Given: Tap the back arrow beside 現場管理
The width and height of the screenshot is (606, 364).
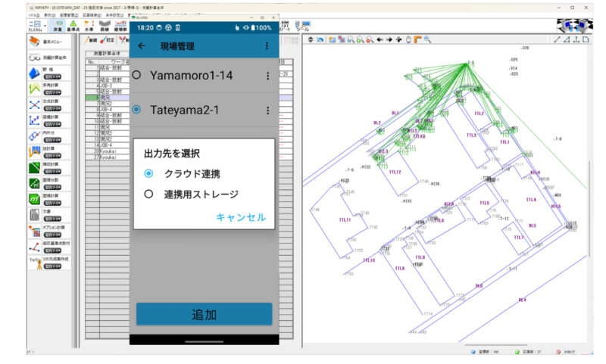Looking at the screenshot, I should coord(142,46).
